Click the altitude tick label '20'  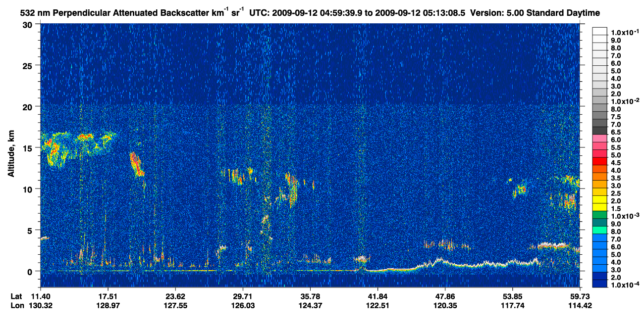click(29, 106)
